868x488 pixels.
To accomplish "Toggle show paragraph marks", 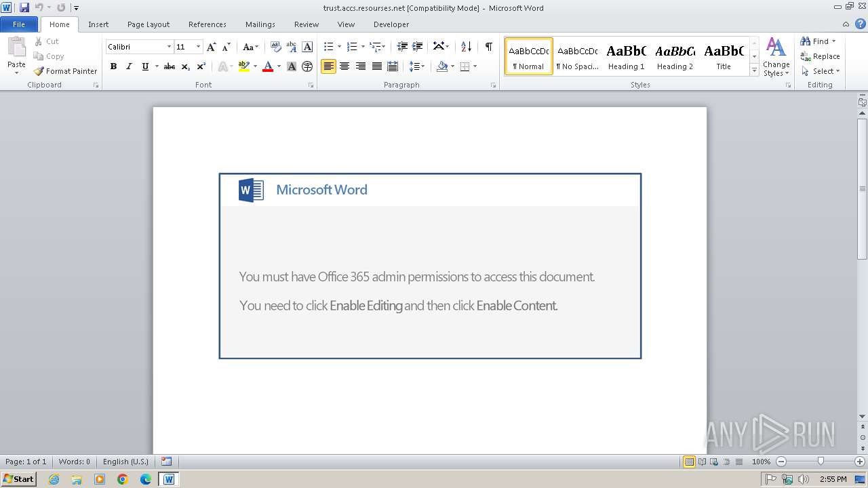I will [x=488, y=47].
